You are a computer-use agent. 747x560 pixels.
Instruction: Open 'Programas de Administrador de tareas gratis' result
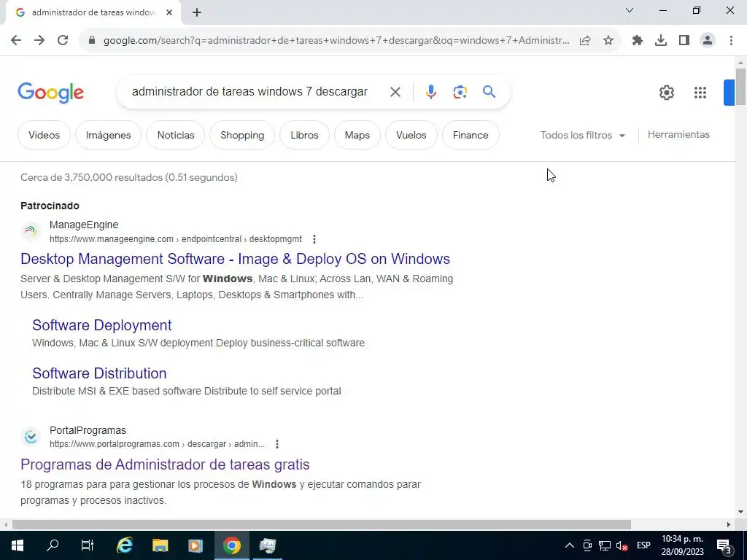165,464
